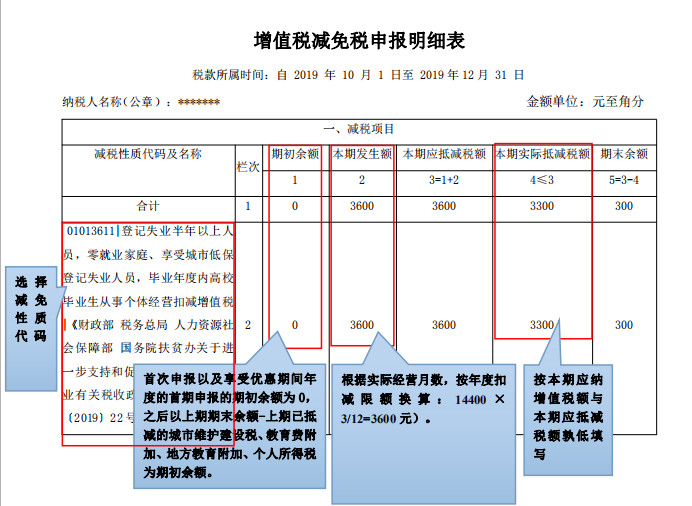Select 本期应抵减税额 3600 in row 01013611
This screenshot has height=506, width=692.
point(444,325)
